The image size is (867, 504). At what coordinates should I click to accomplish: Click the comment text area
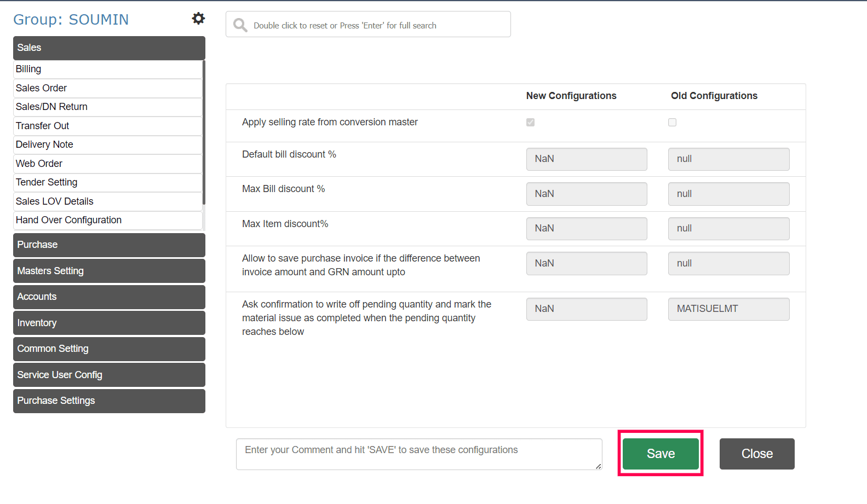coord(418,454)
